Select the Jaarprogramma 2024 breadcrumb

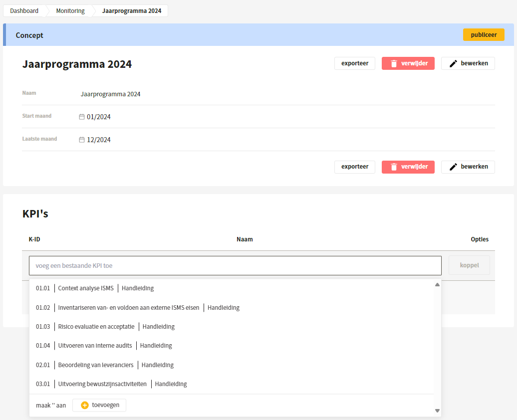132,11
